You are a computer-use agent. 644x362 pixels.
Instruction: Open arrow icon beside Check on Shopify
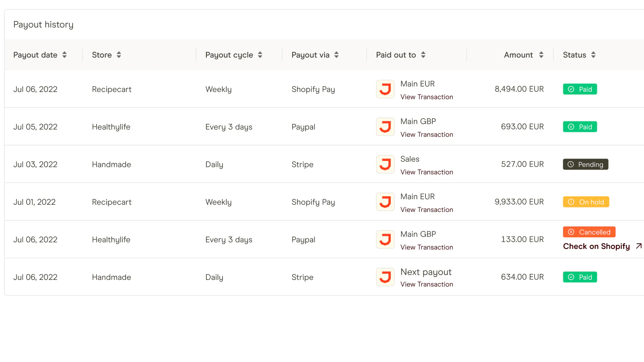pyautogui.click(x=639, y=246)
